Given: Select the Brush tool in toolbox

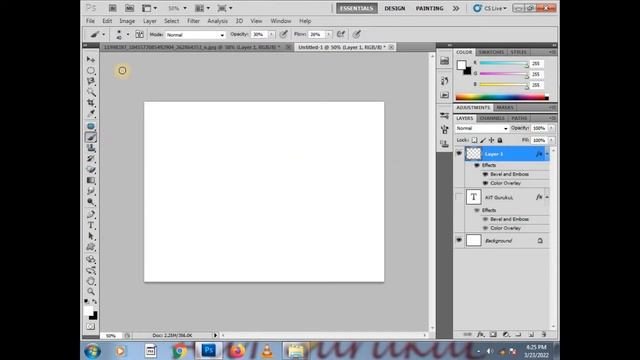Looking at the screenshot, I should coord(91,137).
